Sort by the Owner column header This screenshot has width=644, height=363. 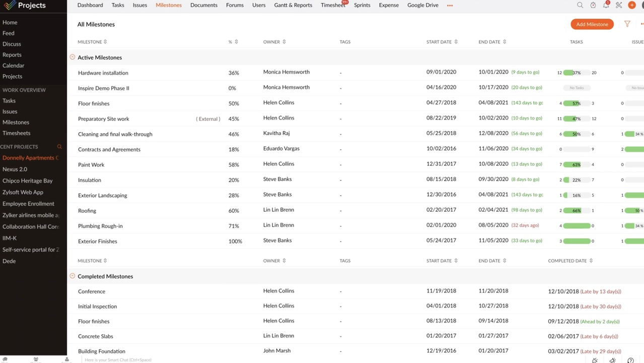[x=274, y=42]
